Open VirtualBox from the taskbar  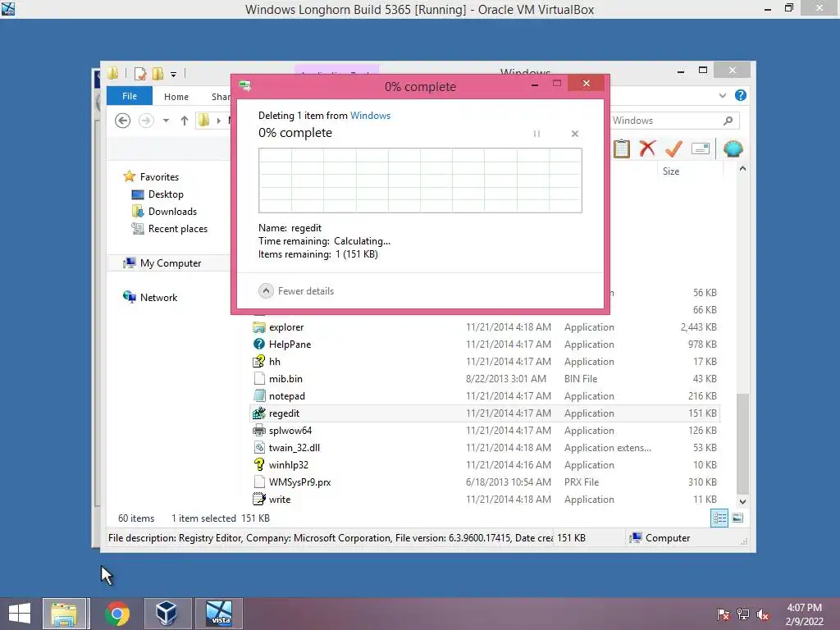167,614
